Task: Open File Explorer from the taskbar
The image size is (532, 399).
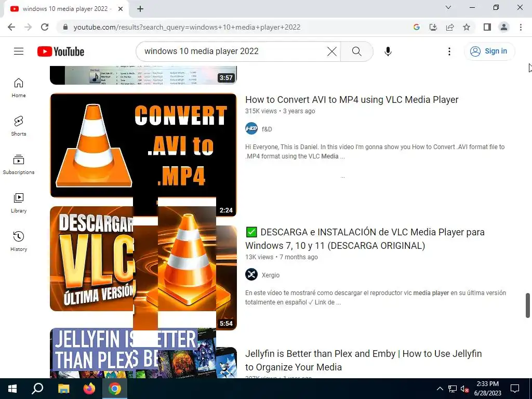Action: click(x=63, y=389)
